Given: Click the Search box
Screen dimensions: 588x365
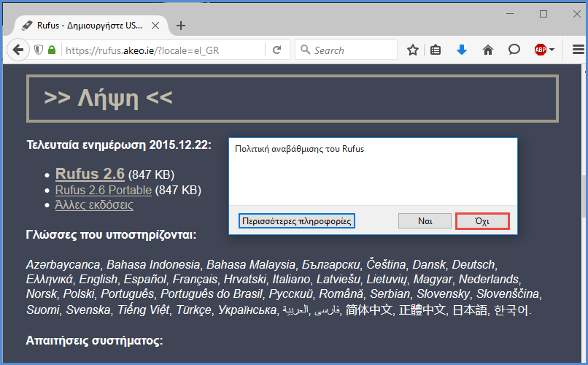Looking at the screenshot, I should (x=346, y=50).
